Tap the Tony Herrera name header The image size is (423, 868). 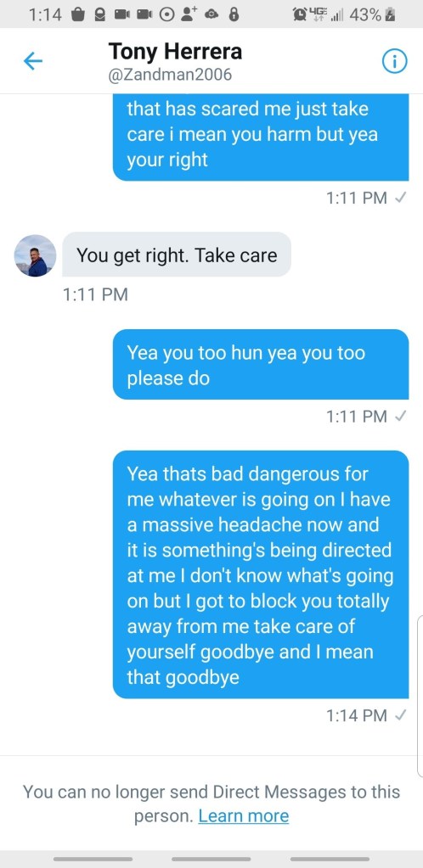(175, 52)
